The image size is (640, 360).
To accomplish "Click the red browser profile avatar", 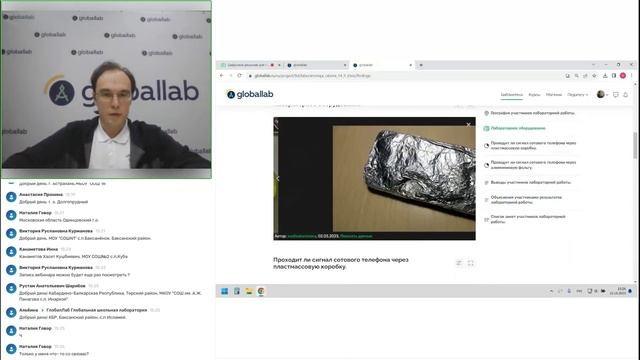I will (x=623, y=76).
